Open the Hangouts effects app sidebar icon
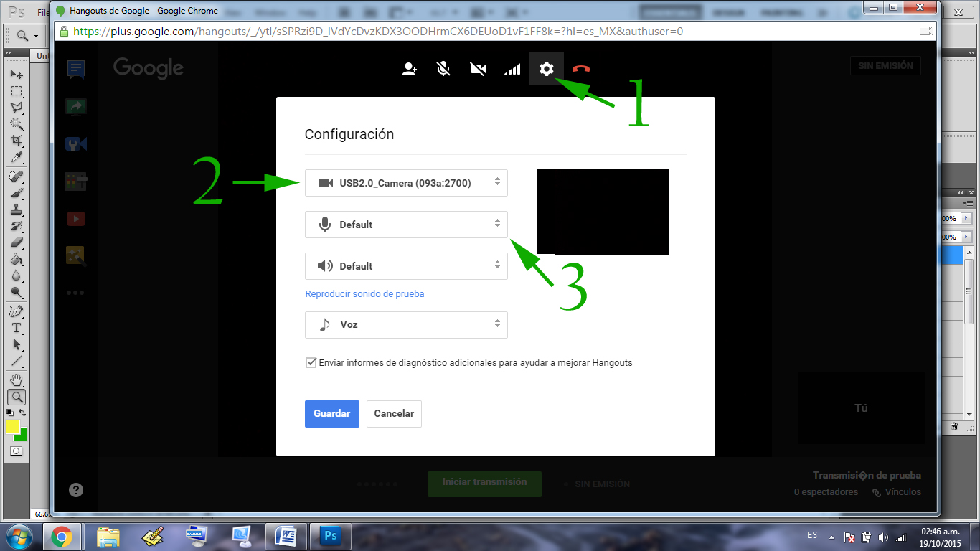Viewport: 980px width, 551px height. click(76, 255)
